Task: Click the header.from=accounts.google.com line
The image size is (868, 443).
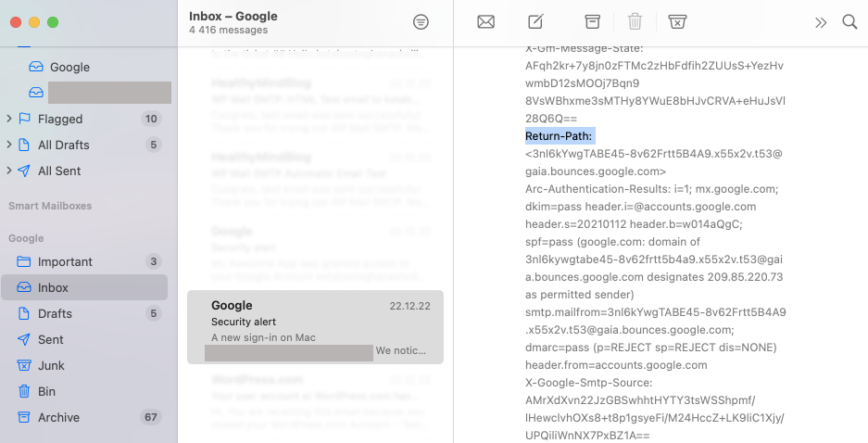Action: coord(616,365)
